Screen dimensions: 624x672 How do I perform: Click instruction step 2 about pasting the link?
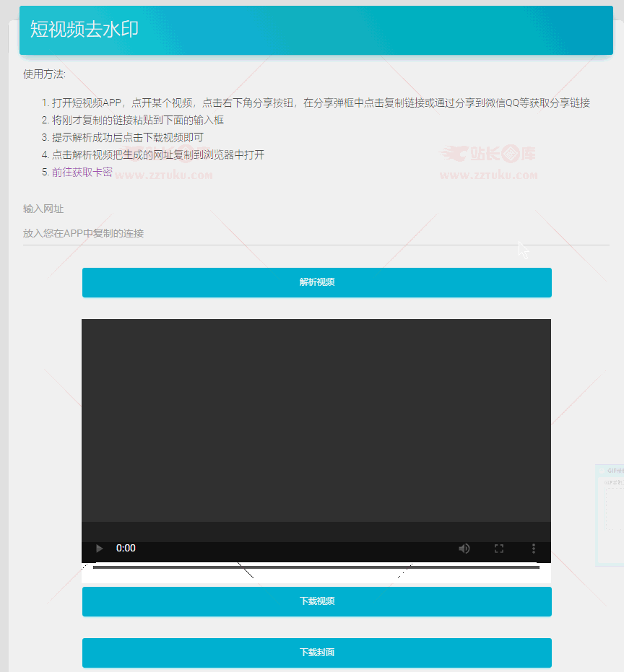click(138, 120)
